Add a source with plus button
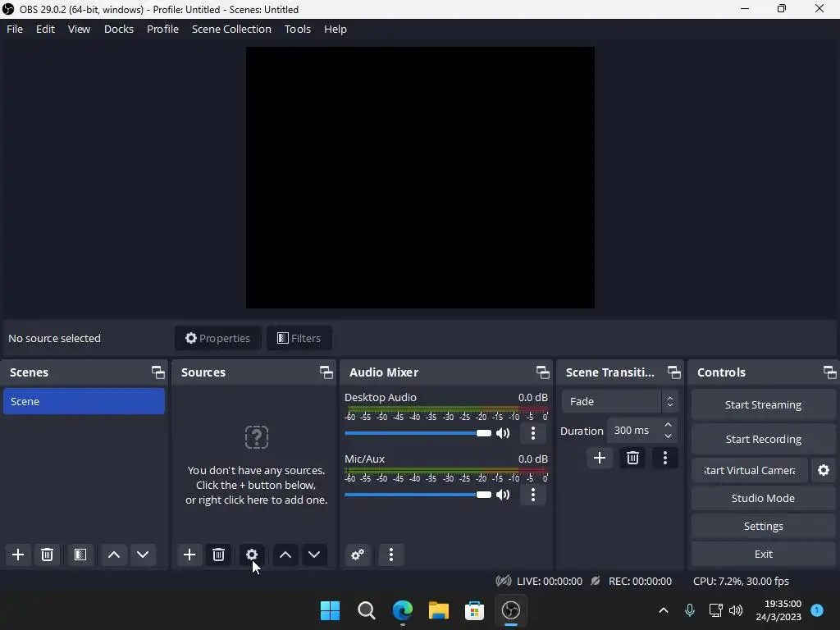The height and width of the screenshot is (630, 840). point(189,555)
